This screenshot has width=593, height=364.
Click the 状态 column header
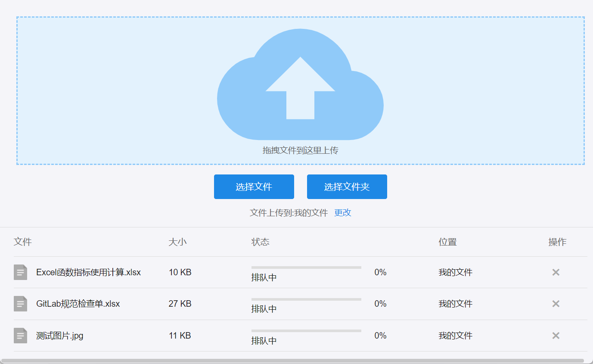pos(261,242)
